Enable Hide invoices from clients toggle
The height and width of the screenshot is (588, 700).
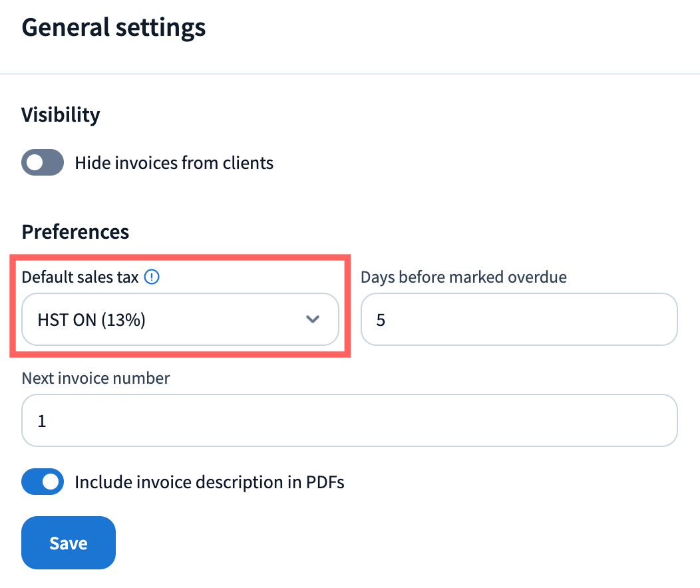[43, 163]
